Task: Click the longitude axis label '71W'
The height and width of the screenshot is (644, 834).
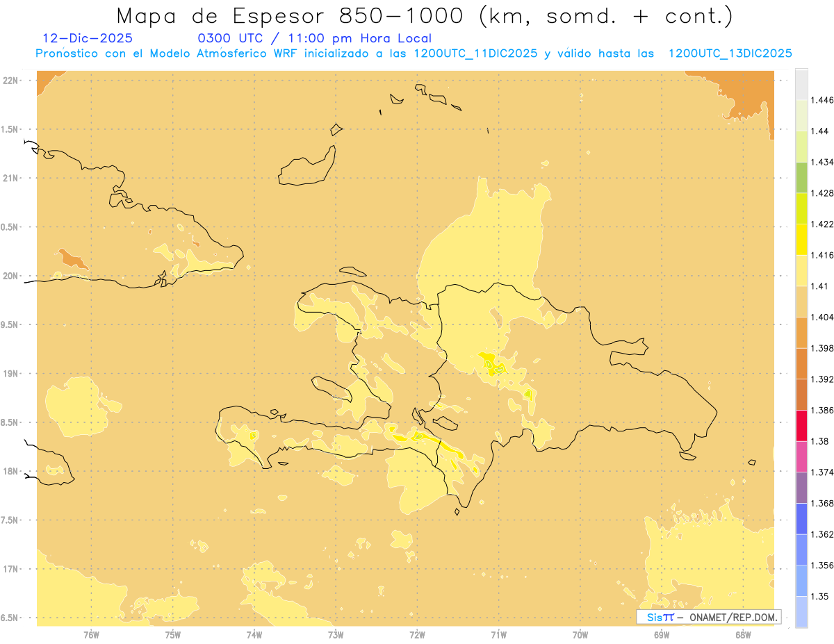Action: click(x=498, y=634)
